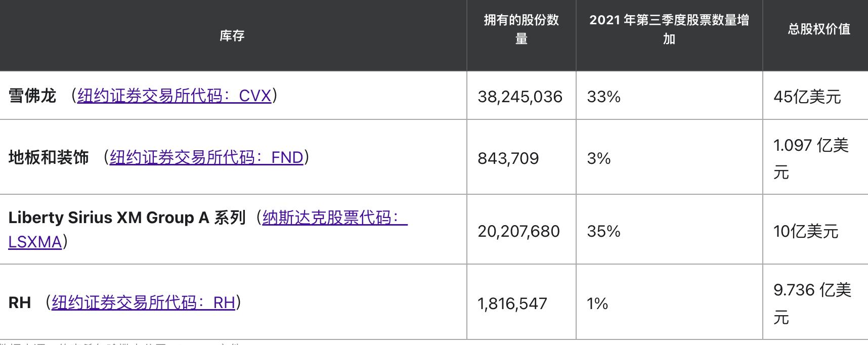Image resolution: width=868 pixels, height=345 pixels.
Task: Click the 45亿美元 value cell
Action: coord(807,97)
